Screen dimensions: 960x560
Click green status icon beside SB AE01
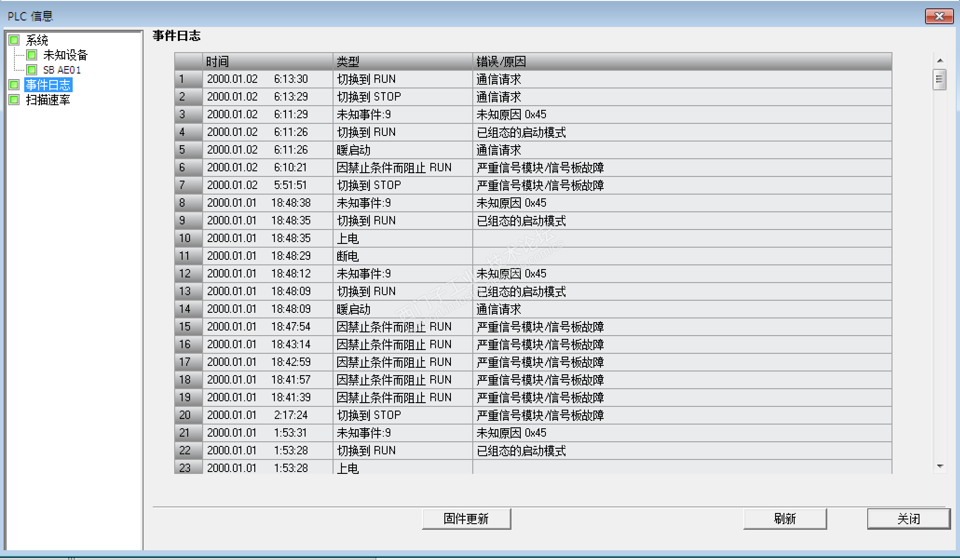32,70
